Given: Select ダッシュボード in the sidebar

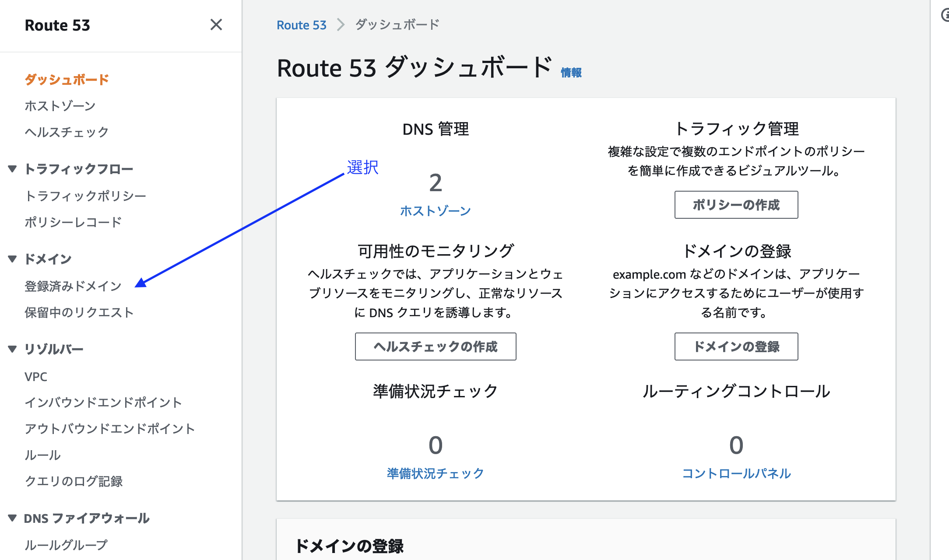Looking at the screenshot, I should coord(67,80).
